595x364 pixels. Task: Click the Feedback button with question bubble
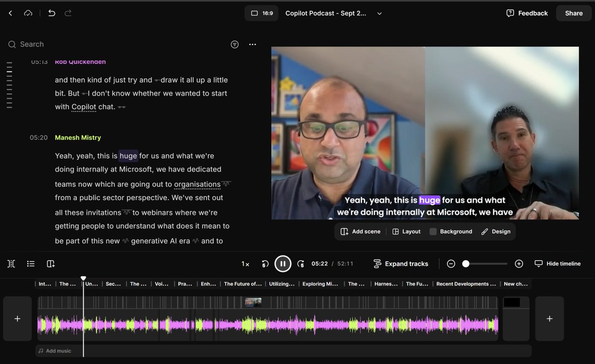tap(527, 13)
